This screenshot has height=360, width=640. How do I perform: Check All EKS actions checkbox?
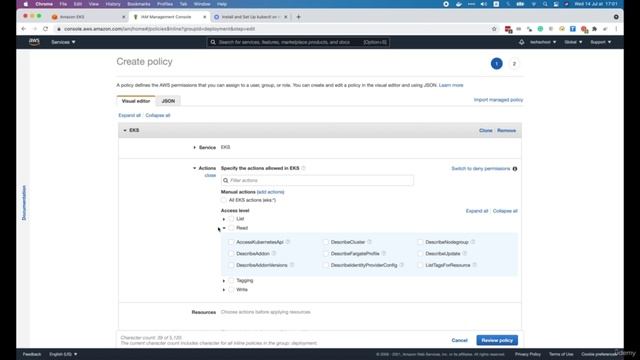(x=224, y=200)
